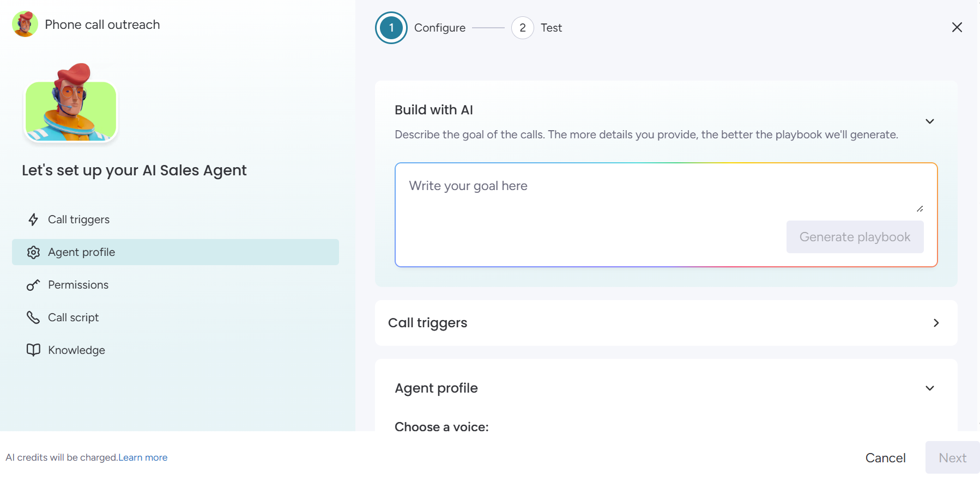Collapse the Build with AI section
The height and width of the screenshot is (477, 980).
click(930, 121)
